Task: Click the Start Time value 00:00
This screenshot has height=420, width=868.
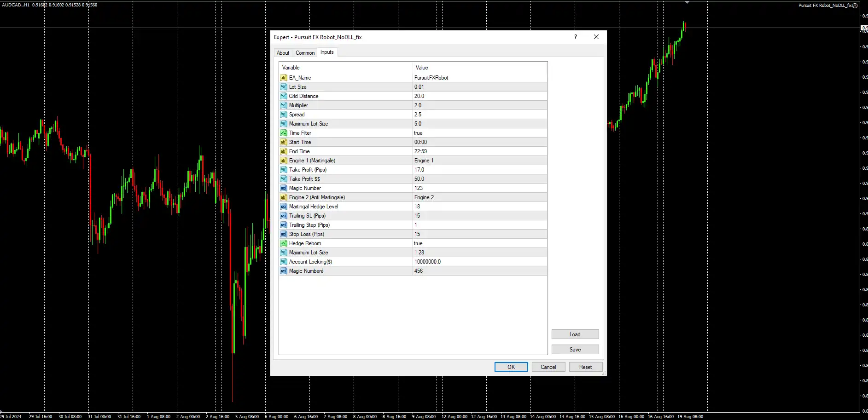Action: [420, 142]
